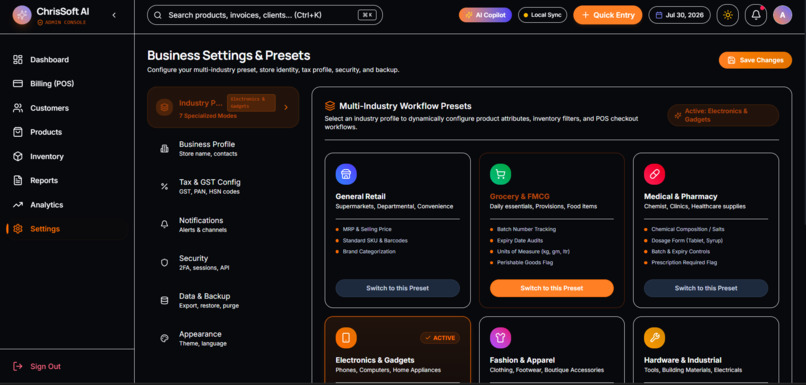This screenshot has height=385, width=806.
Task: Click the Electronics & Gadgets card title
Action: 375,360
